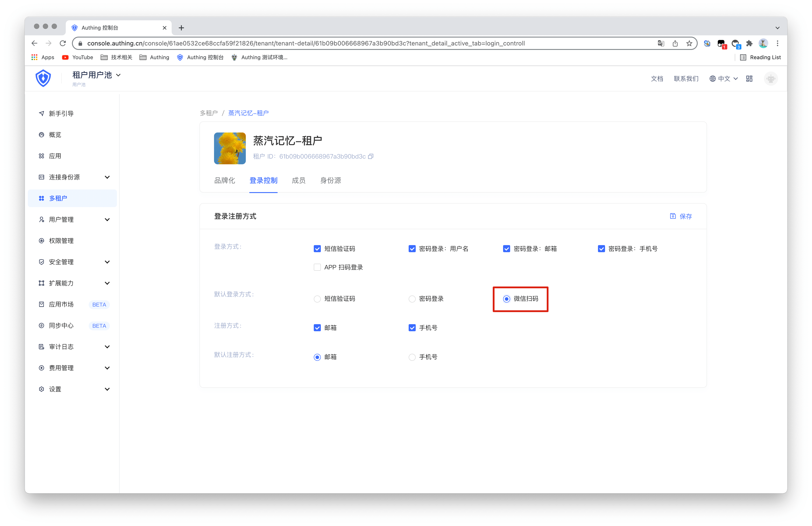Open the 中文 language dropdown
The width and height of the screenshot is (812, 526).
724,79
